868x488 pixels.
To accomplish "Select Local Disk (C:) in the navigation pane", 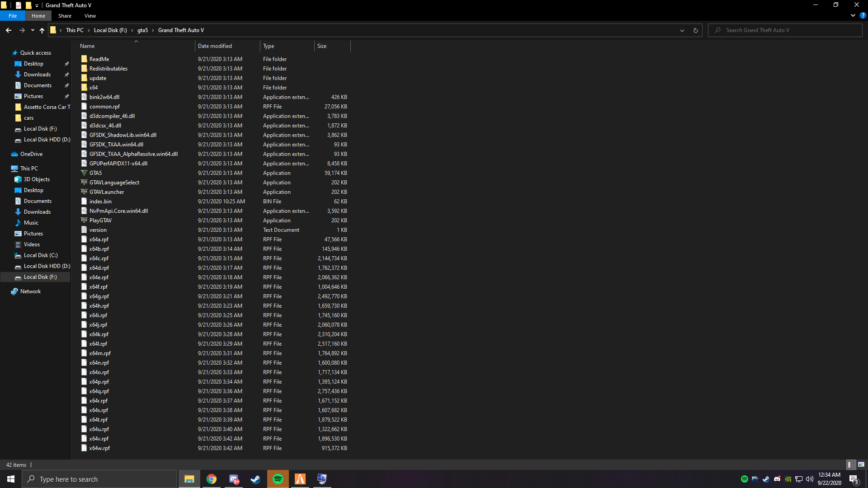I will click(x=41, y=255).
